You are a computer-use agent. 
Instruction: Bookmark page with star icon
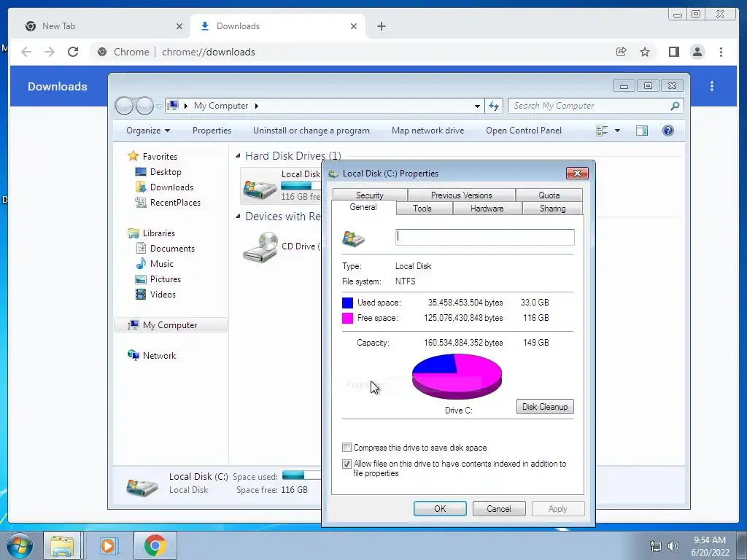[x=645, y=52]
